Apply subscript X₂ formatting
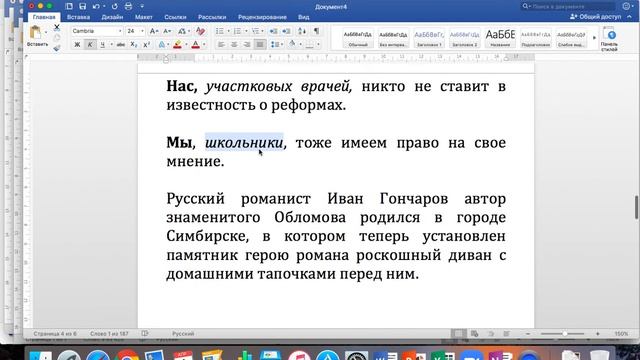 pos(134,44)
